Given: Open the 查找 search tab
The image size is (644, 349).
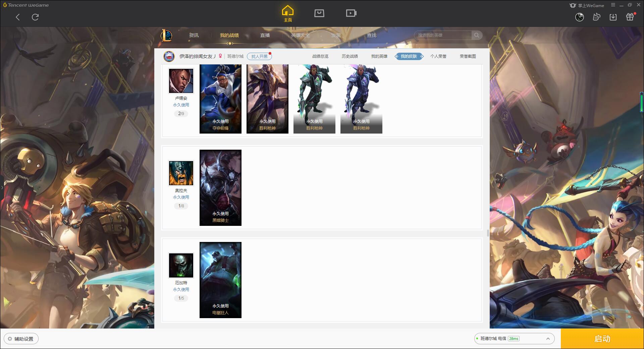Looking at the screenshot, I should (372, 35).
